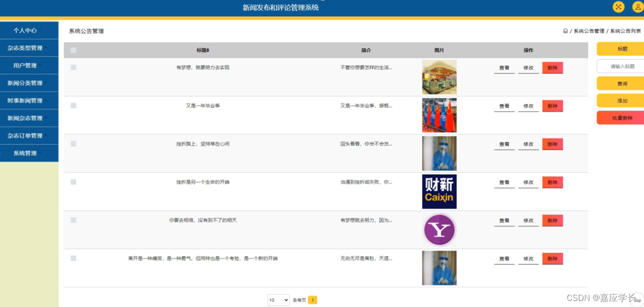
Task: Edit the '离开是一种痛苦' announcement
Action: click(x=529, y=259)
